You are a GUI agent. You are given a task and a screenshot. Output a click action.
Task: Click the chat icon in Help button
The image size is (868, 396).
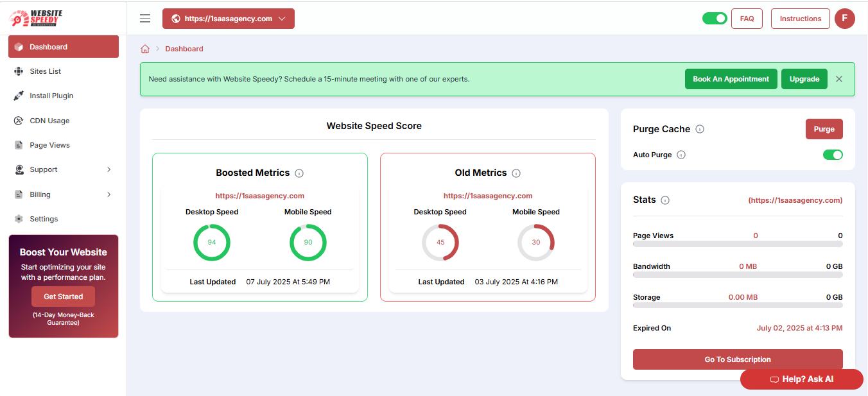[x=774, y=379]
